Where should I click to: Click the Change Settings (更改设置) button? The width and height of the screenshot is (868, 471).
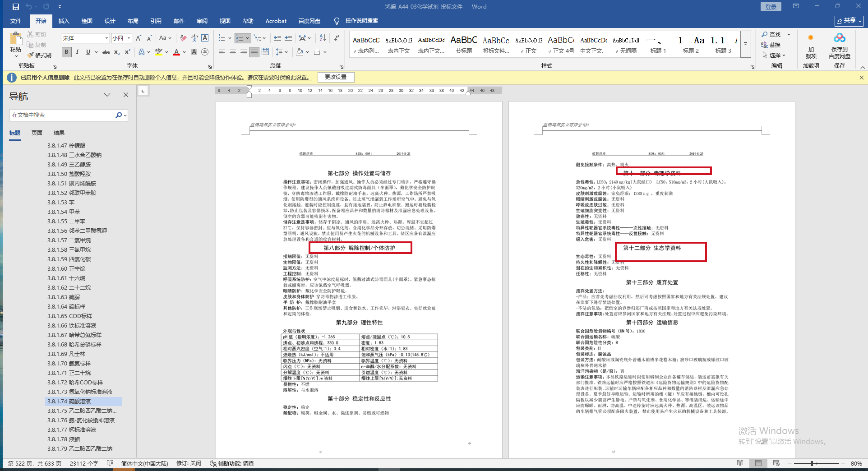pyautogui.click(x=336, y=77)
